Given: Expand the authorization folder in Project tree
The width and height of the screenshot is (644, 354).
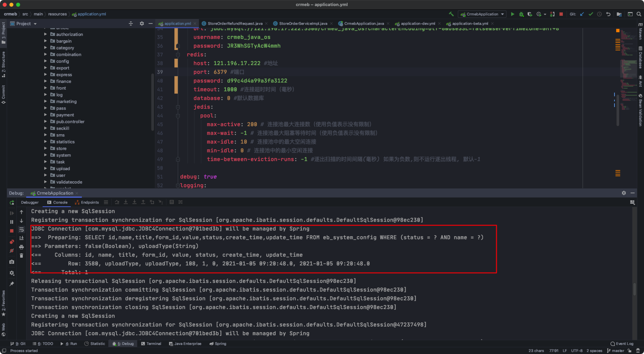Looking at the screenshot, I should click(45, 34).
